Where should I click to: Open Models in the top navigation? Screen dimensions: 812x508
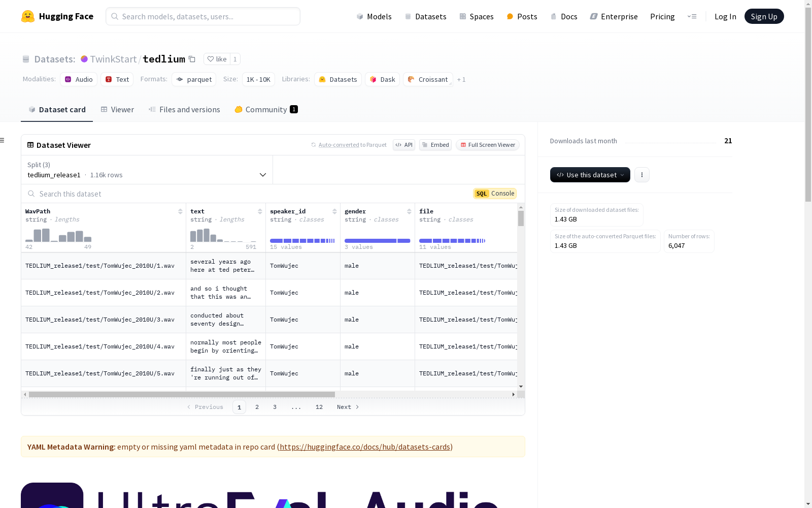(374, 16)
